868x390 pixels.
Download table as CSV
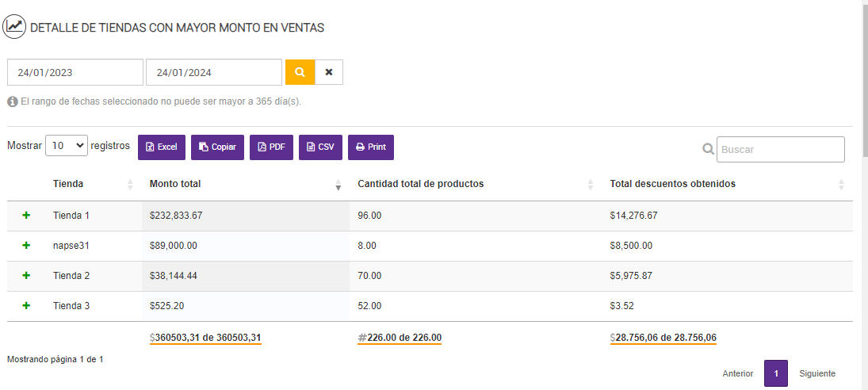320,147
